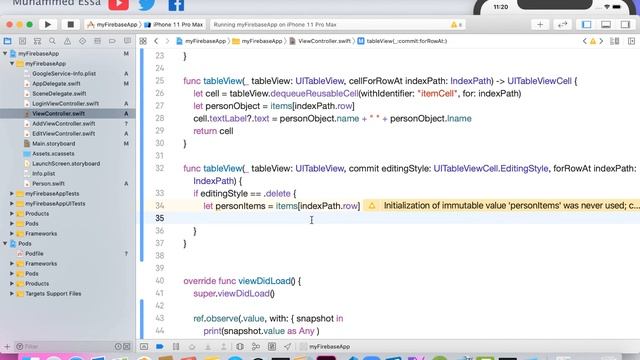Open LaunchScreen.storyboard file
Screen dimensions: 640x360
tap(66, 163)
